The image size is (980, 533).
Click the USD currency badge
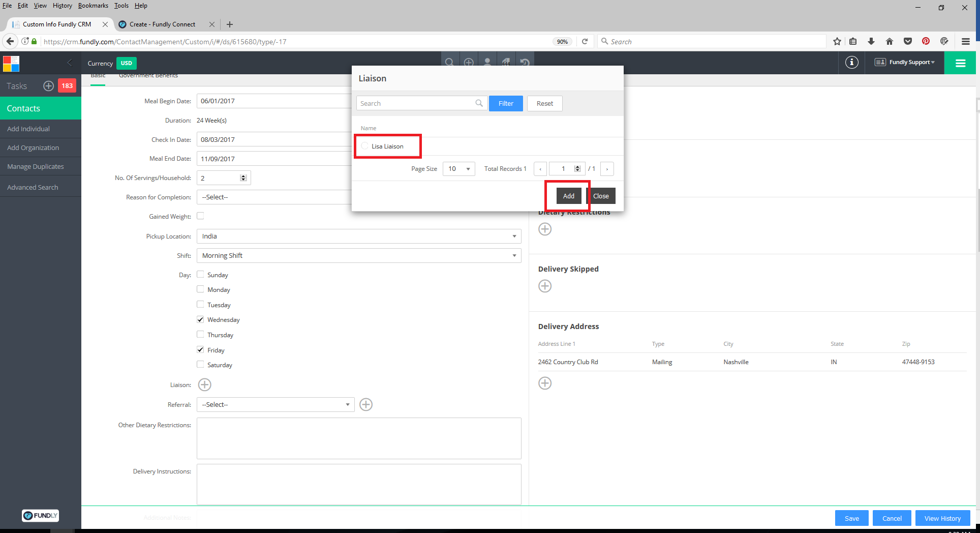(x=127, y=64)
